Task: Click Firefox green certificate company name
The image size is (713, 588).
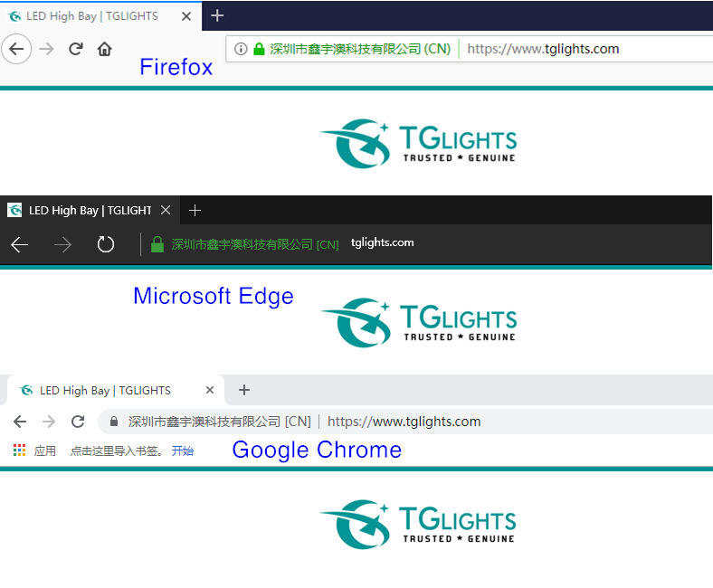Action: point(360,49)
